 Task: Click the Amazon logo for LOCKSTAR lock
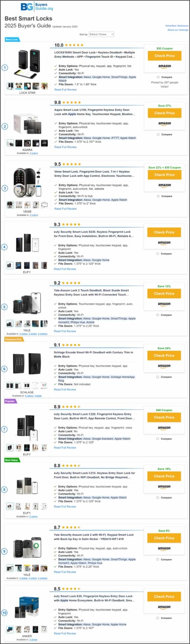(164, 66)
